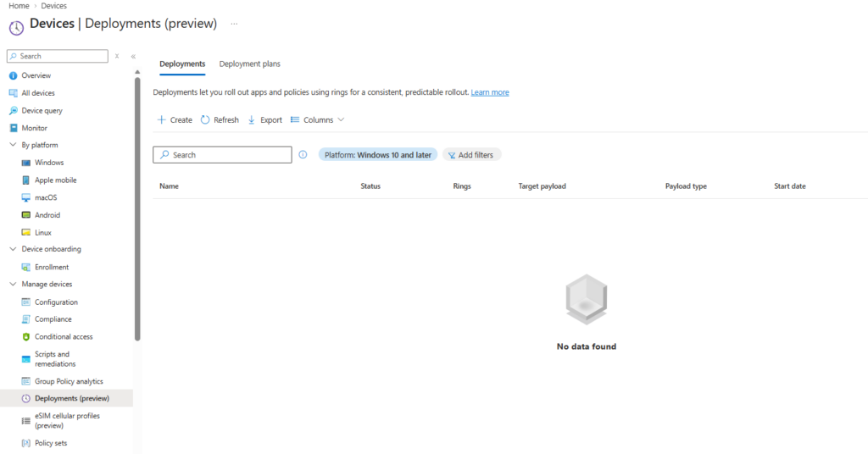Click Add filters button
The height and width of the screenshot is (454, 868).
471,155
